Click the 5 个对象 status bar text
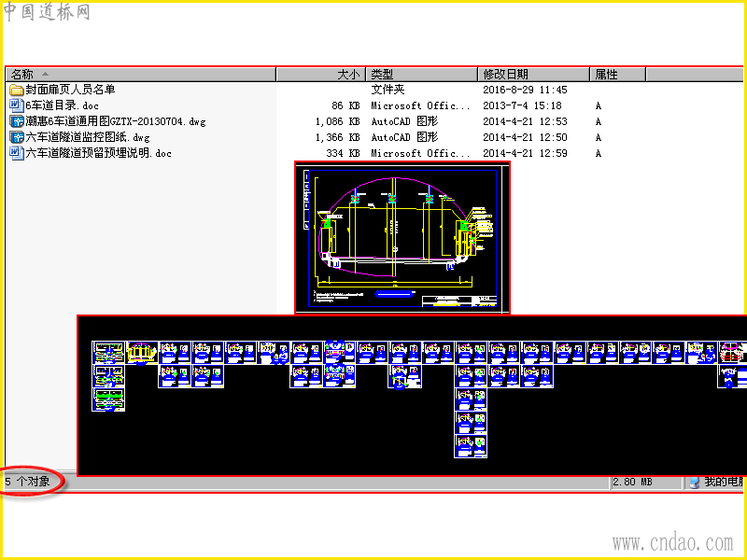 (x=28, y=482)
